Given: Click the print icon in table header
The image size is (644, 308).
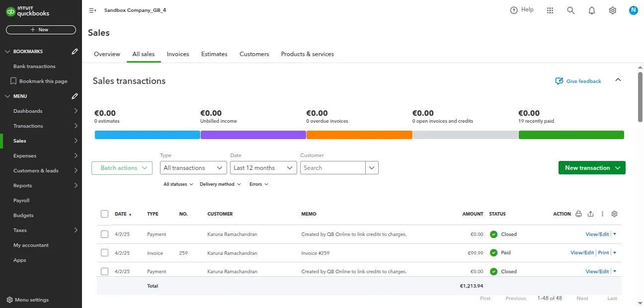Looking at the screenshot, I should pyautogui.click(x=578, y=214).
